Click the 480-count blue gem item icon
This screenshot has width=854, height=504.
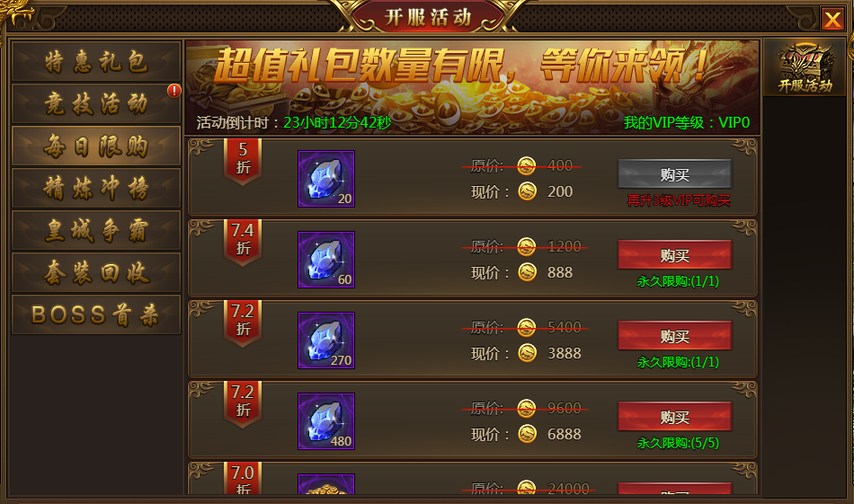click(x=326, y=421)
